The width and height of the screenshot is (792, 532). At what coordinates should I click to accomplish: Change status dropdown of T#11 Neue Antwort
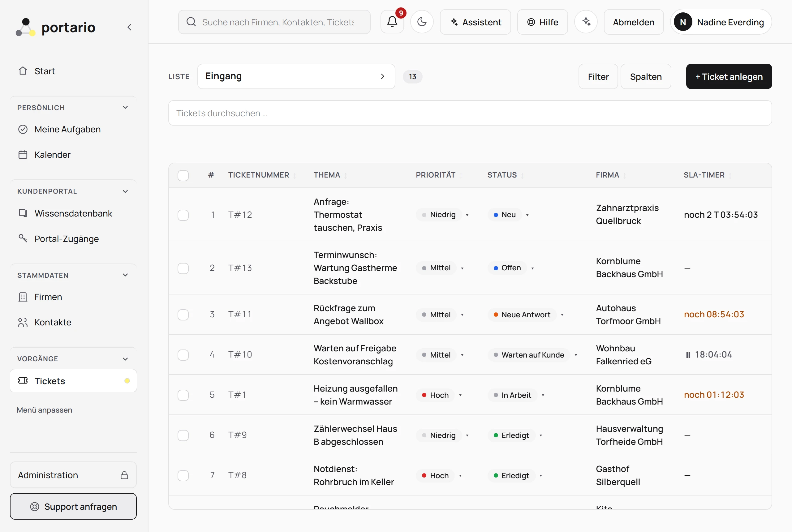(x=562, y=315)
